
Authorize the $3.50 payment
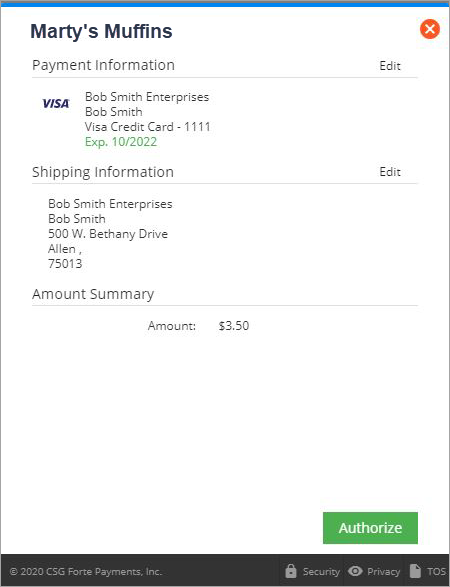pos(370,528)
